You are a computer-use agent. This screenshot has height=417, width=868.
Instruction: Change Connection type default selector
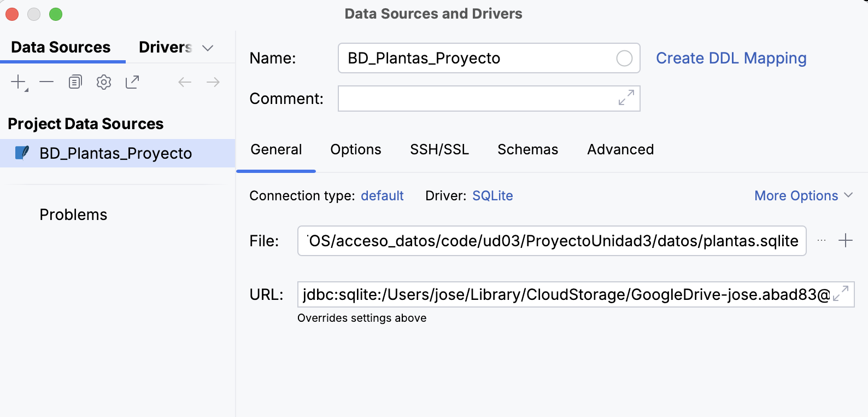(x=382, y=195)
